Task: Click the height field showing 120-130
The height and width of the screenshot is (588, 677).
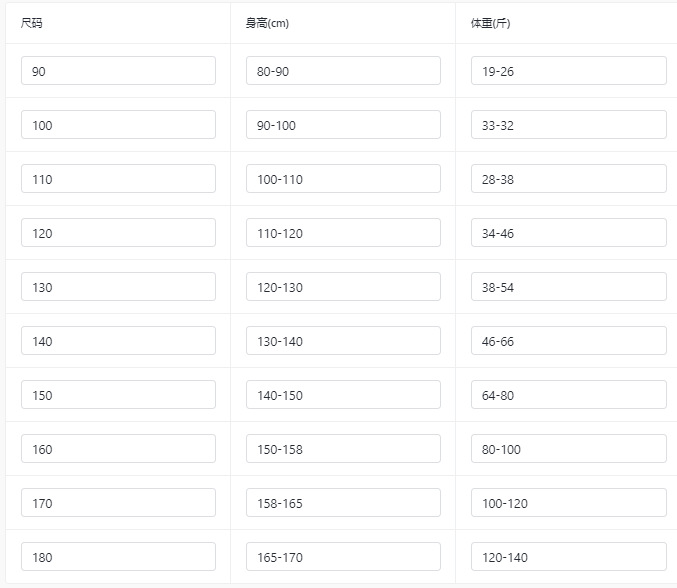Action: (x=343, y=287)
